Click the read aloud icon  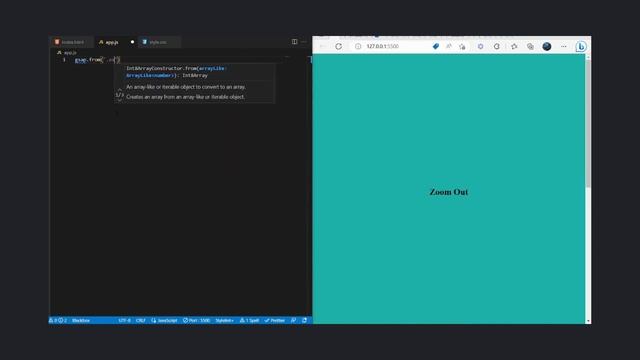(449, 47)
